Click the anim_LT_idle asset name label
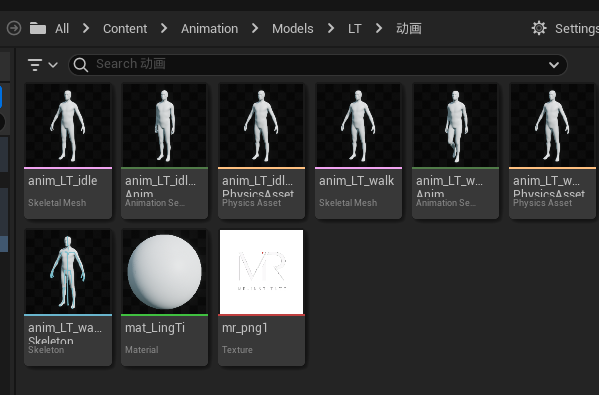Screen dimensions: 599x395 pos(63,181)
